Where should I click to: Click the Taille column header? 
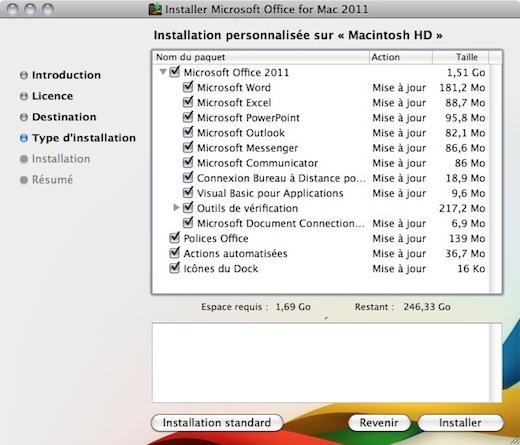[460, 57]
